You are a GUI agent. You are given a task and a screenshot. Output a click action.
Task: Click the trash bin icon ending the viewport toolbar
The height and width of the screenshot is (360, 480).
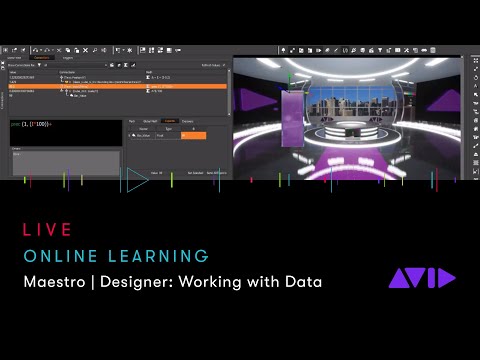pos(433,50)
